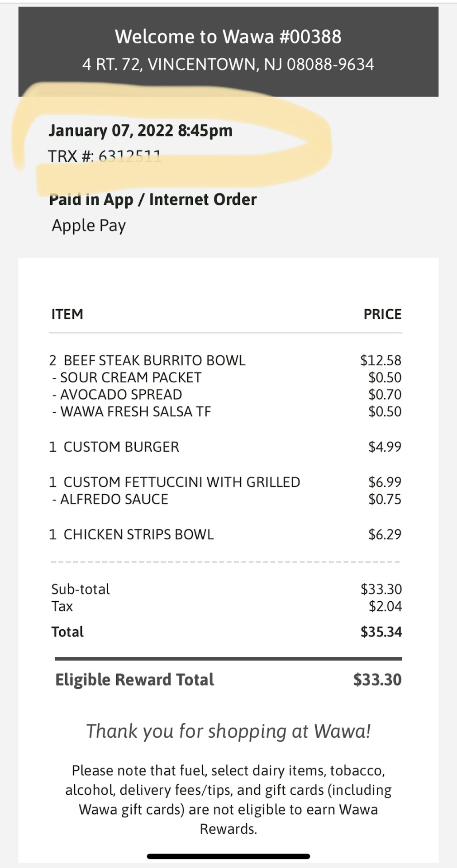Select the Chicken Strips Bowl item
The width and height of the screenshot is (457, 868).
[131, 534]
